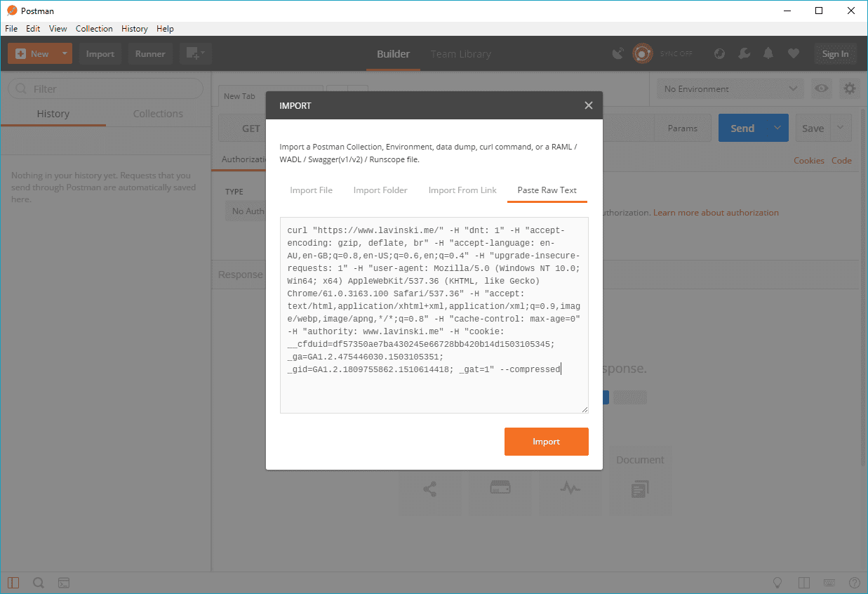Image resolution: width=868 pixels, height=594 pixels.
Task: Click the sync status icon
Action: click(642, 54)
